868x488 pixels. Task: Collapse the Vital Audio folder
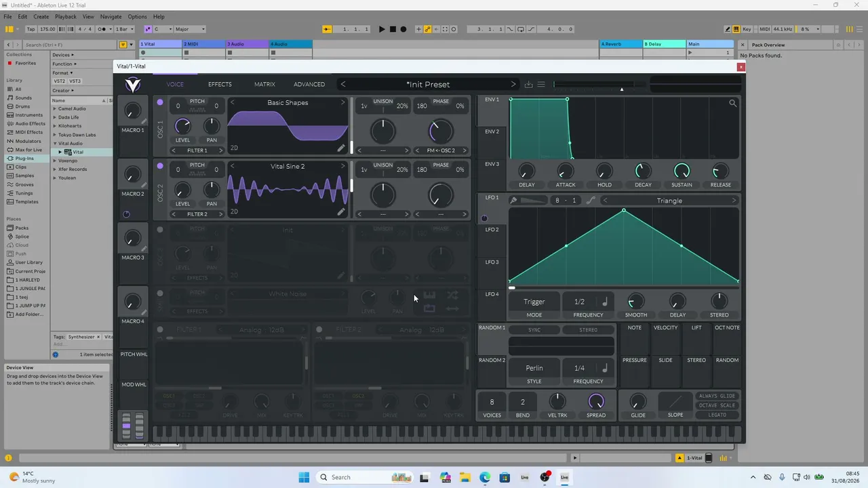pyautogui.click(x=56, y=144)
